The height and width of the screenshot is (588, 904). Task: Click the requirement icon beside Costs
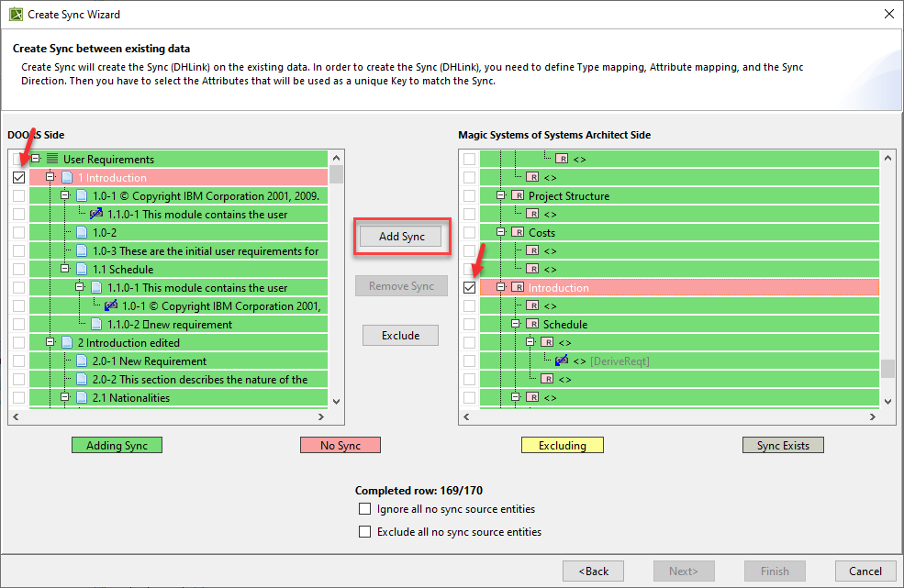(517, 233)
